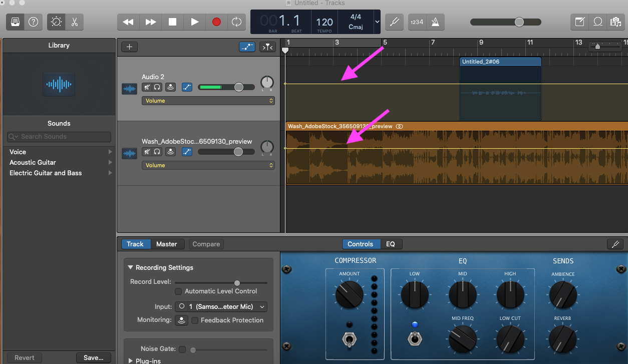The height and width of the screenshot is (364, 628).
Task: Open the Library panel button
Action: [16, 22]
